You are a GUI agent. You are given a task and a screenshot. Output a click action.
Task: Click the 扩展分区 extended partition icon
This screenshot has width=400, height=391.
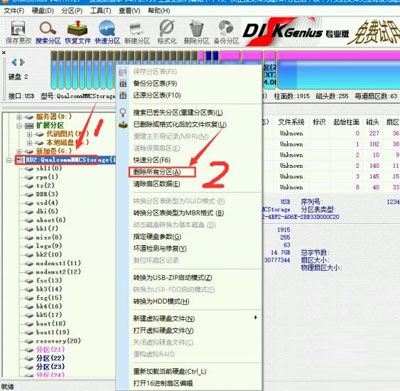[x=29, y=126]
